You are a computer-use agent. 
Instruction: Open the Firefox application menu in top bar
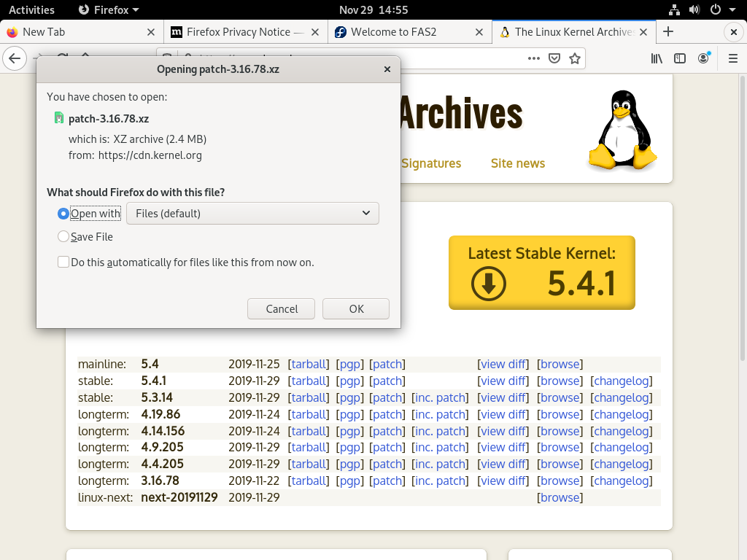pos(109,9)
